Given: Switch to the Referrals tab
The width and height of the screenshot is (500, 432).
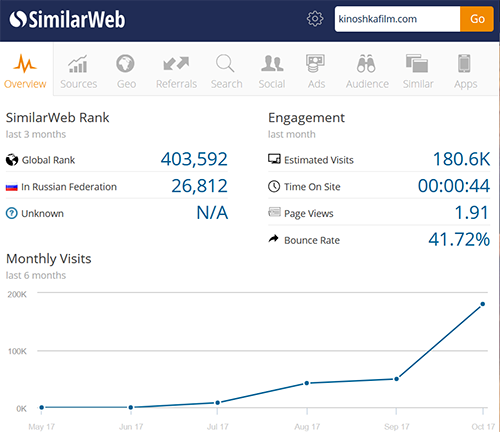Looking at the screenshot, I should (x=176, y=72).
